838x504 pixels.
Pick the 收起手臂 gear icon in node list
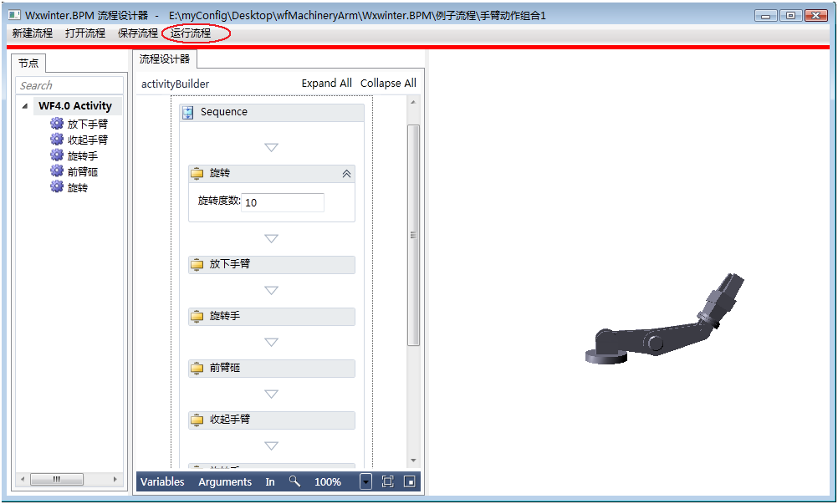57,140
